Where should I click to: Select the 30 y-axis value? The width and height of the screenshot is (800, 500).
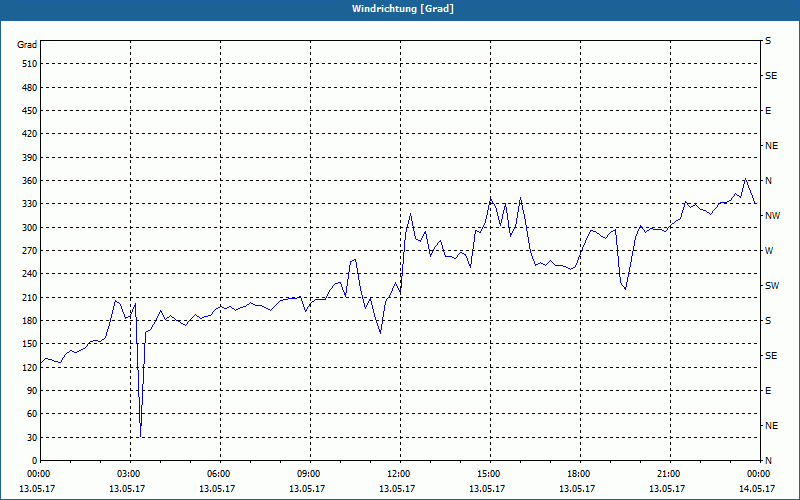(32, 437)
